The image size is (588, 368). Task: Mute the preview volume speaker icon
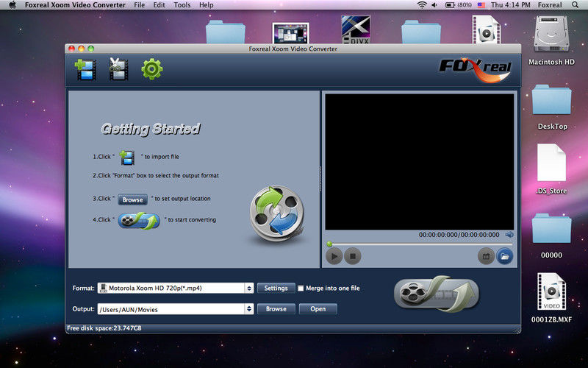click(x=509, y=235)
